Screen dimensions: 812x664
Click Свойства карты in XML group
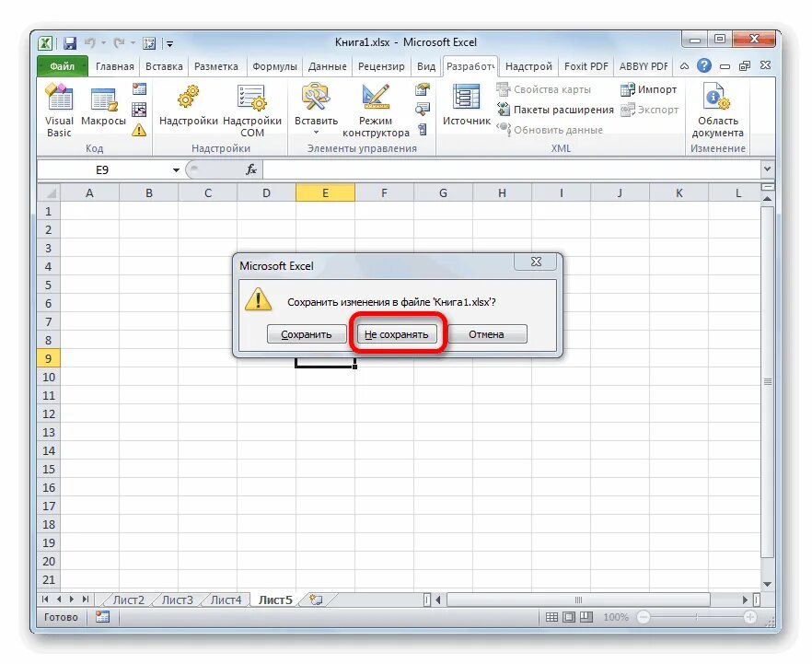click(544, 89)
